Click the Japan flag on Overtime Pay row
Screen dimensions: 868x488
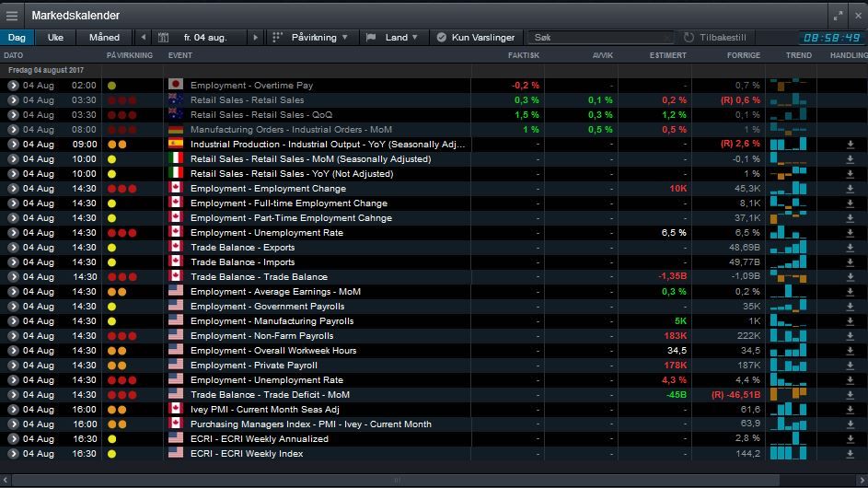pos(176,85)
